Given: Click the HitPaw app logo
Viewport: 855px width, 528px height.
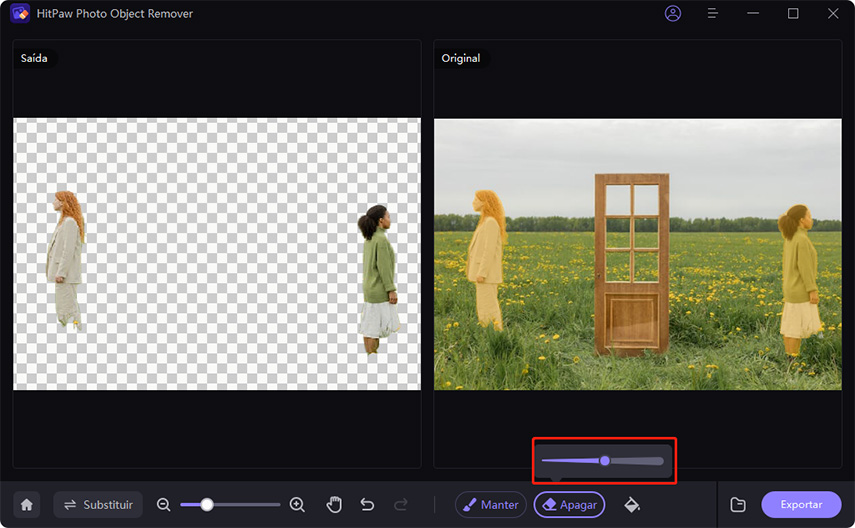Looking at the screenshot, I should (x=20, y=13).
